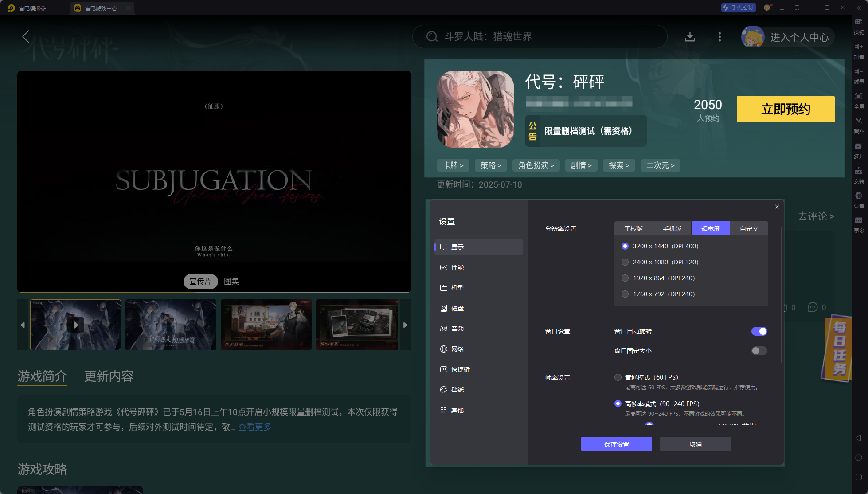Open 机型 settings section
868x494 pixels.
pos(479,288)
